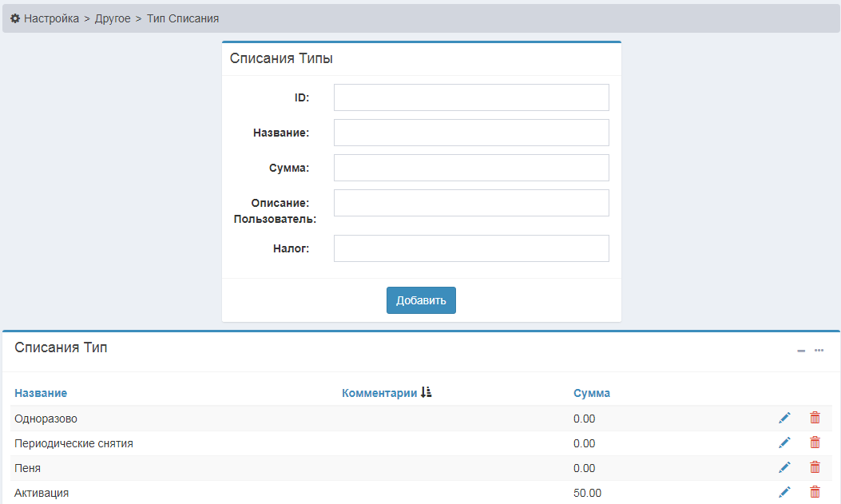Edit the Периодические снятия entry

point(784,442)
